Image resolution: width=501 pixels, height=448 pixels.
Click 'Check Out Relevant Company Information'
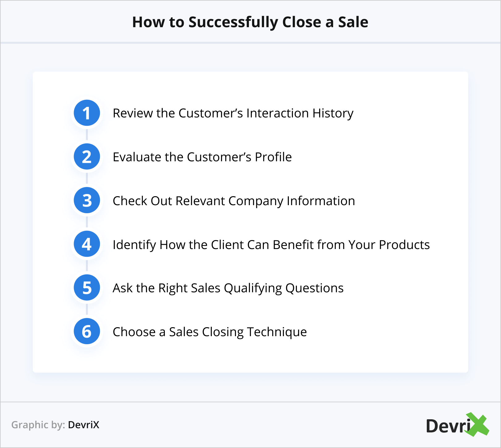(234, 201)
